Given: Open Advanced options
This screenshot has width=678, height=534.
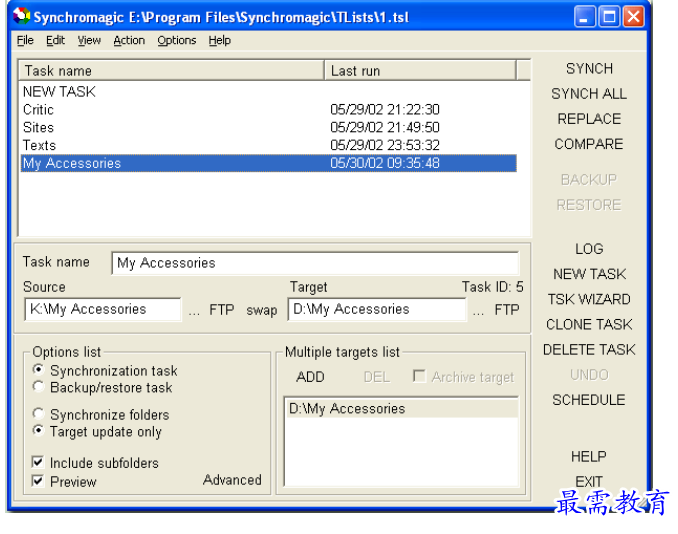Looking at the screenshot, I should click(x=232, y=480).
